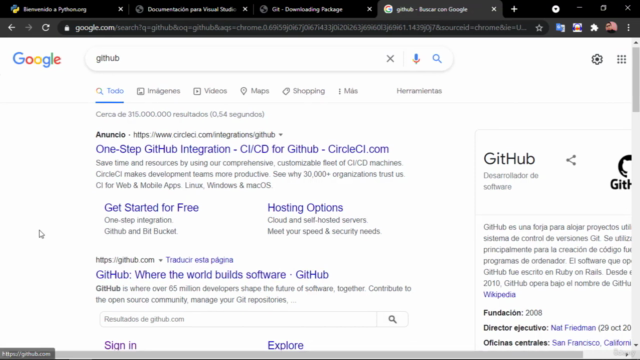The height and width of the screenshot is (360, 640).
Task: Open Nat Friedman link
Action: (573, 328)
